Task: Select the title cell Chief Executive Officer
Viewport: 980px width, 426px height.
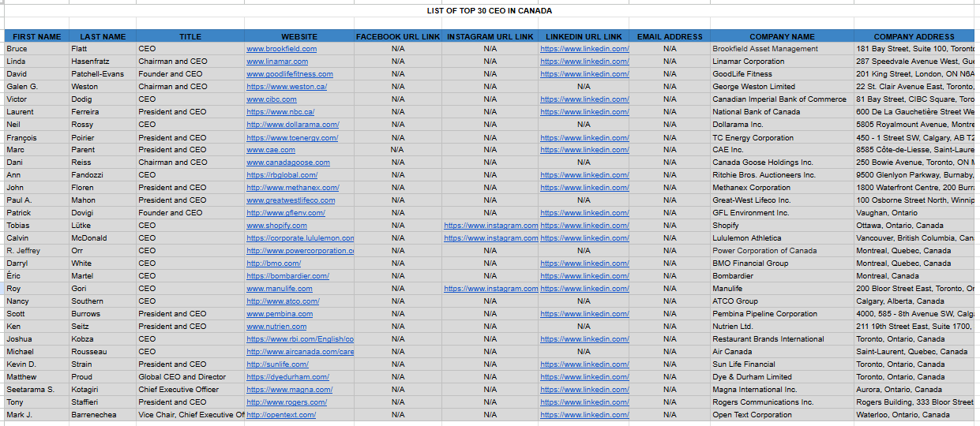Action: pos(190,390)
